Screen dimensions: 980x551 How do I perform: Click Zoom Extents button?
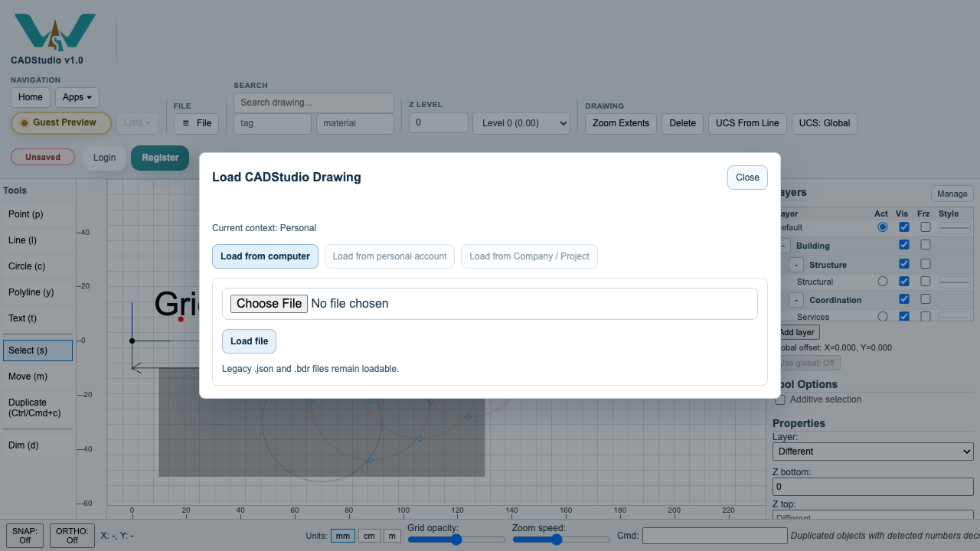(x=621, y=123)
